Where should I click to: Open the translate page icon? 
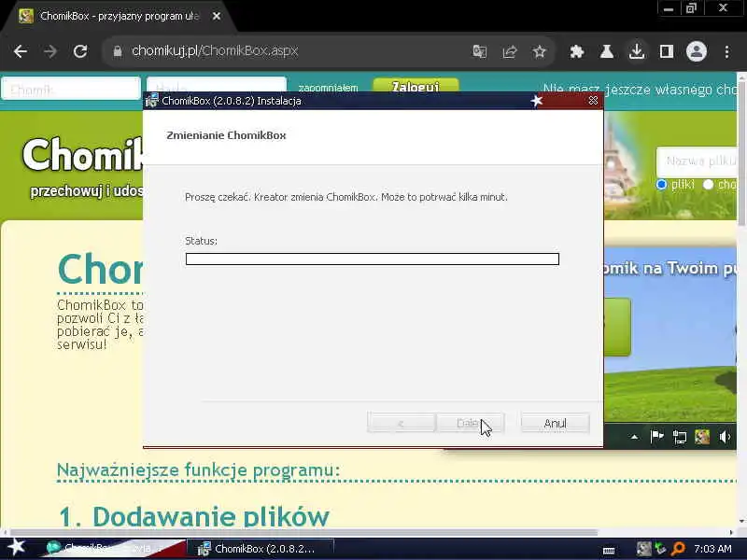pos(480,51)
